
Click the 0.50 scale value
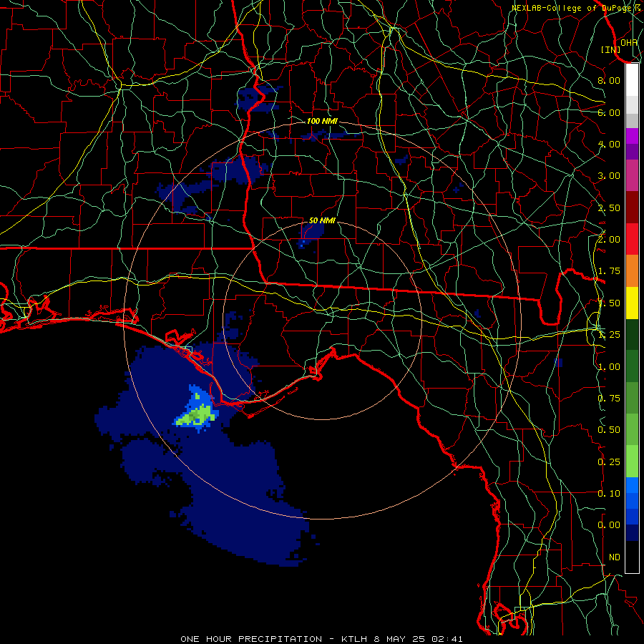coord(609,430)
